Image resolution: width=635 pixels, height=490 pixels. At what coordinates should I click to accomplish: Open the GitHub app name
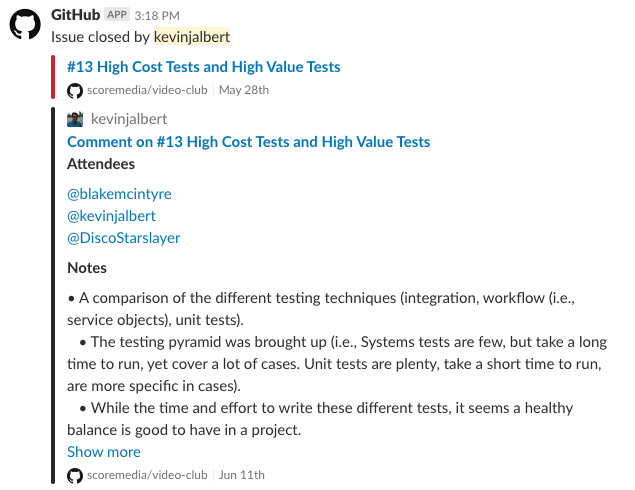pyautogui.click(x=75, y=15)
